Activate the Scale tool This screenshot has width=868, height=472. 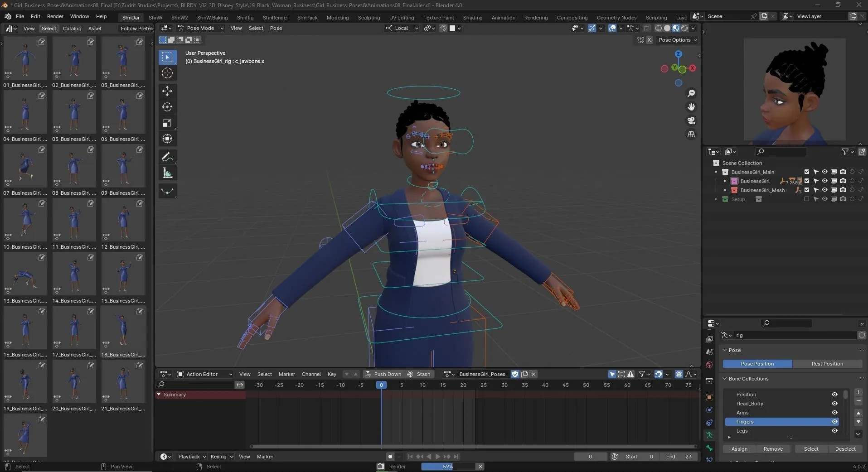167,123
